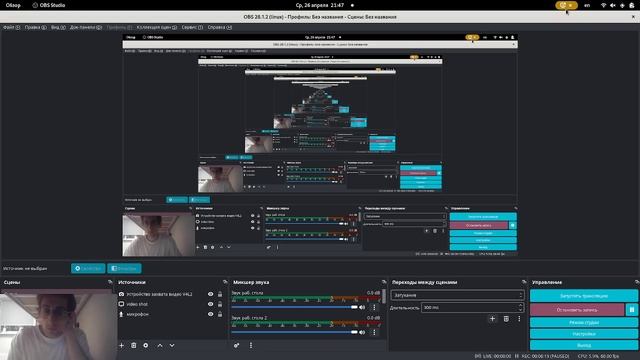640x360 pixels.
Task: Delete the scene transition with trash icon
Action: pyautogui.click(x=506, y=319)
